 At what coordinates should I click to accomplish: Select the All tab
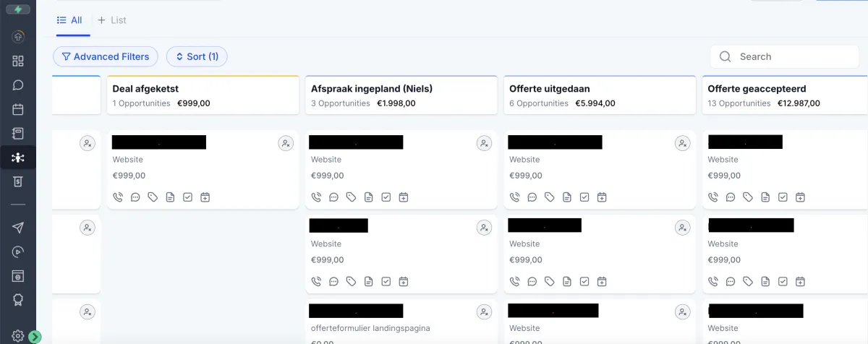pyautogui.click(x=70, y=20)
